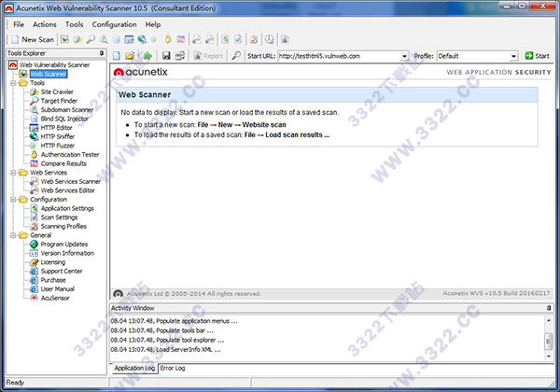
Task: Open Web Services Scanner icon in top toolbar
Action: 196,39
